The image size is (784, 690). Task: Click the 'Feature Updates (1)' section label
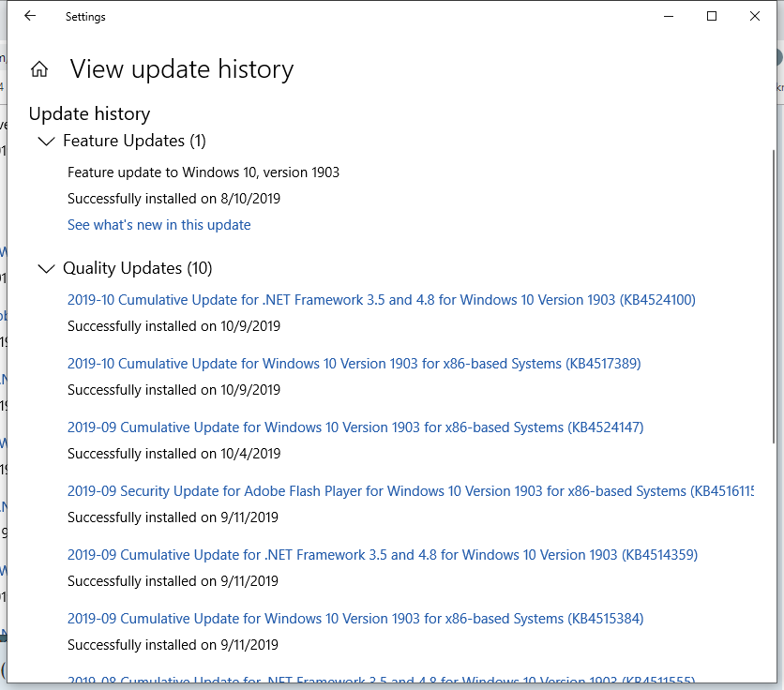point(134,141)
